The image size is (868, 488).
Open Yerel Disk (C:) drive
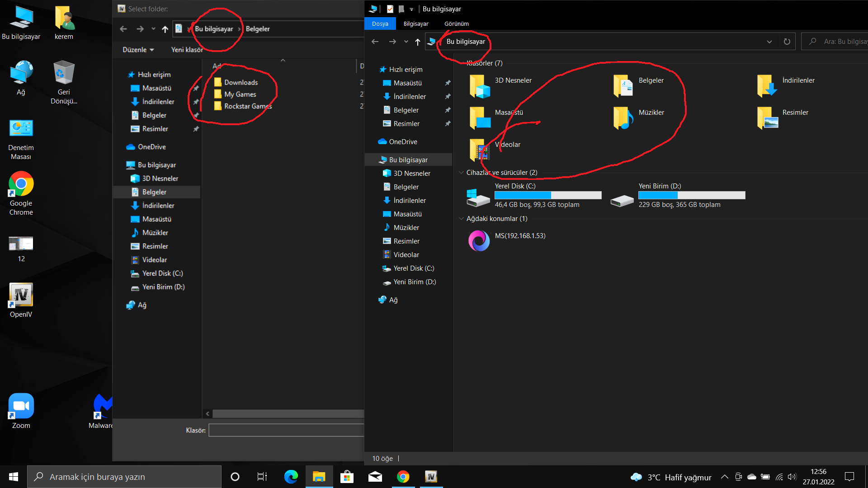[x=478, y=197]
